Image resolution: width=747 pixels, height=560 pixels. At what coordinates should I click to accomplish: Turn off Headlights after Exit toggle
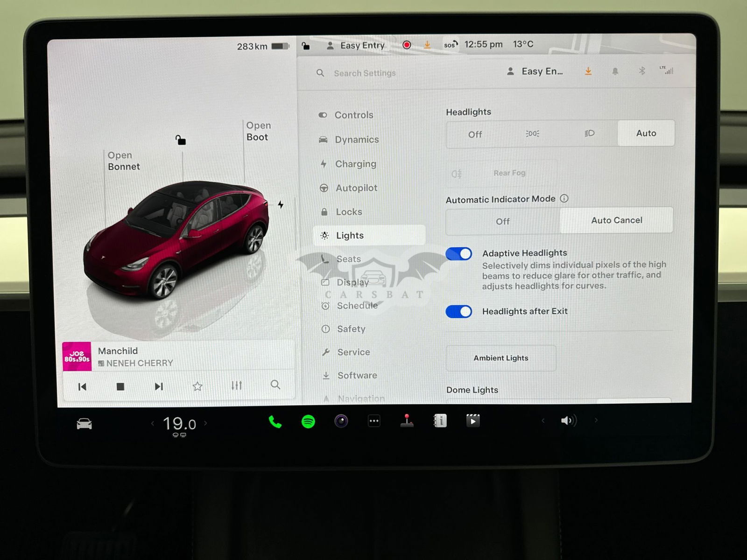click(458, 312)
